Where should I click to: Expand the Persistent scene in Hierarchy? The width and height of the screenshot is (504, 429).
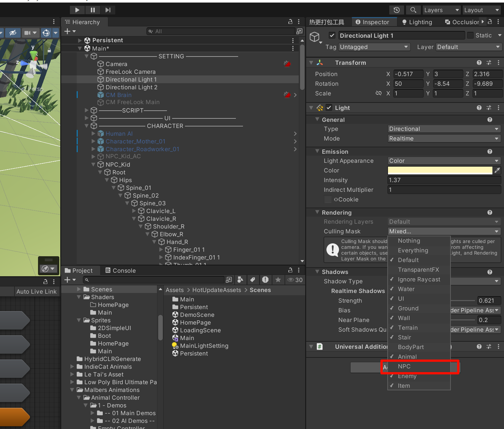click(x=80, y=40)
